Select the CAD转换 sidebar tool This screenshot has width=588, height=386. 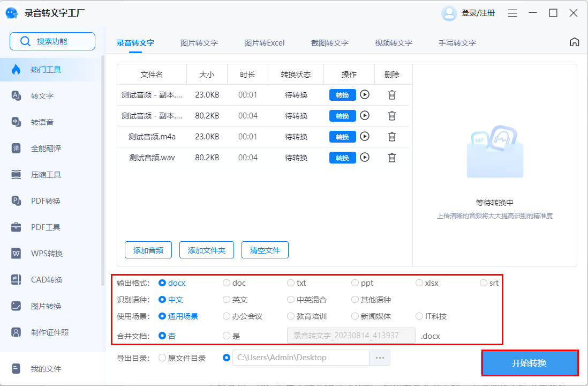coord(41,279)
